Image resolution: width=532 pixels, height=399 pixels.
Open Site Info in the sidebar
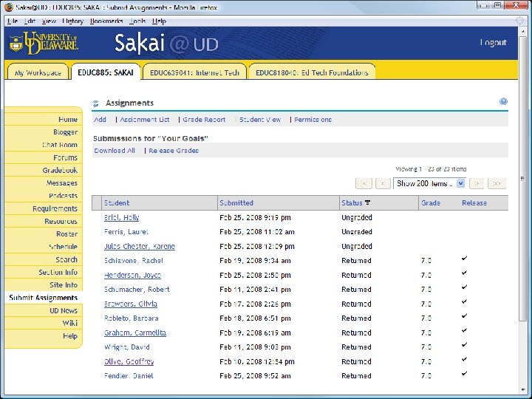pyautogui.click(x=64, y=285)
